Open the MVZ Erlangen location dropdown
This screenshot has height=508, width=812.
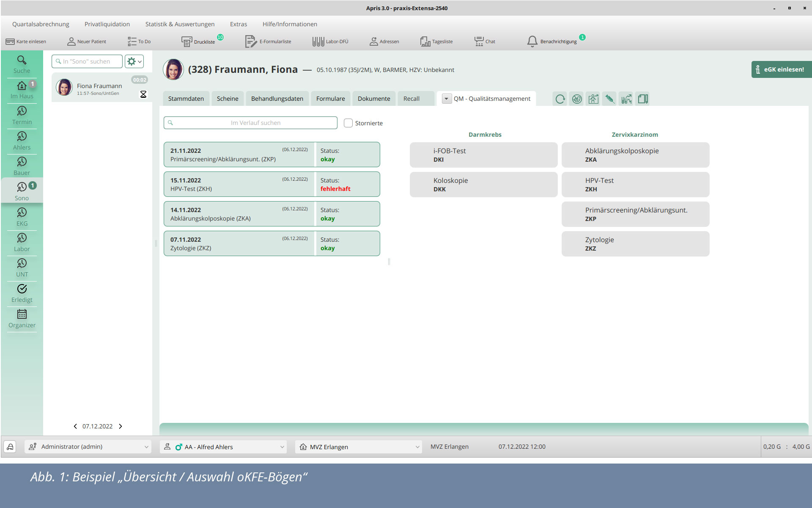click(359, 447)
